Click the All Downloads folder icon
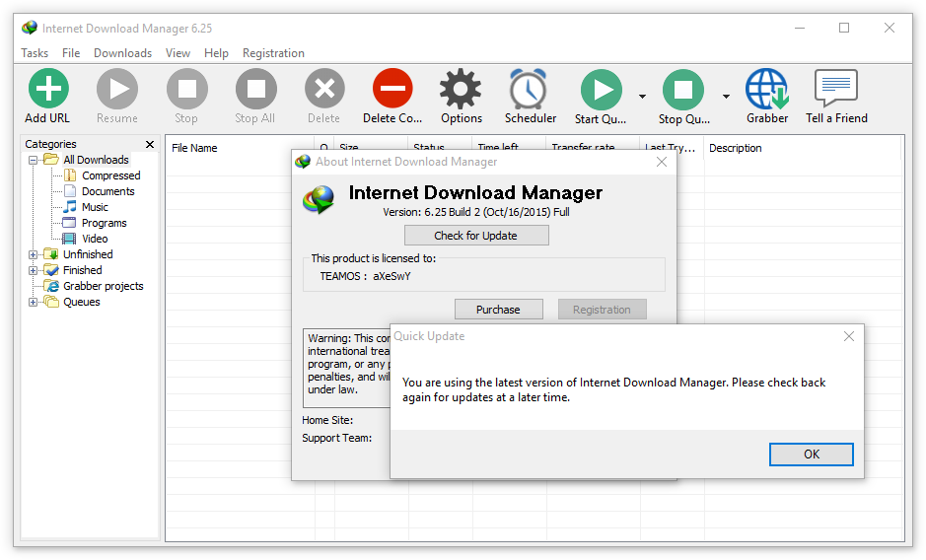926x560 pixels. click(x=51, y=160)
